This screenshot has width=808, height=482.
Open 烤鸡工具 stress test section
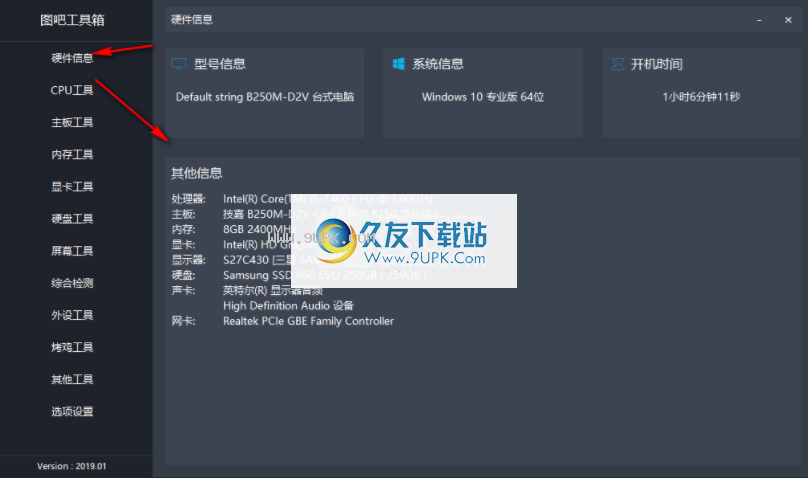coord(72,347)
